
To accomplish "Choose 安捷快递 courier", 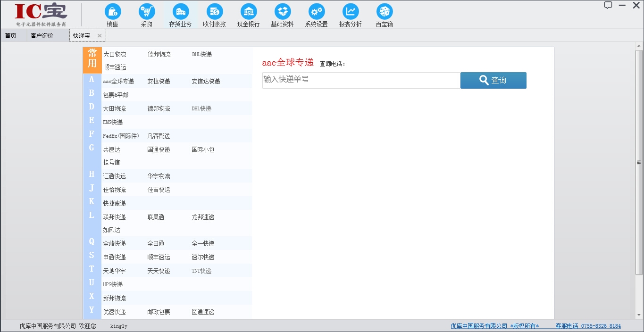I will click(159, 82).
